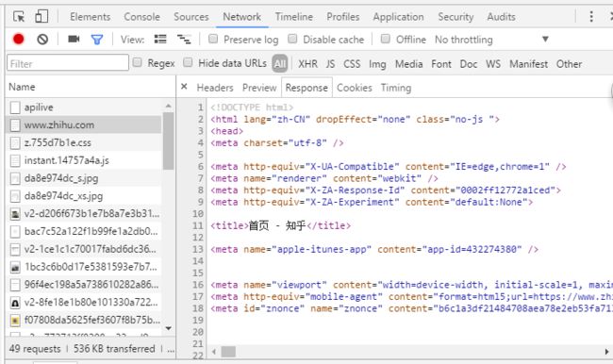613x364 pixels.
Task: Select the Response sub-tab
Action: click(306, 88)
